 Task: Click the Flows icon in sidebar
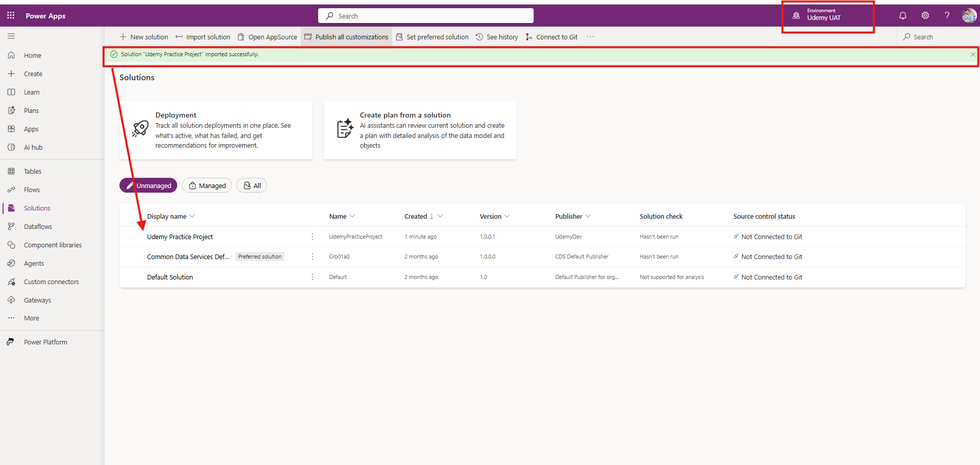pyautogui.click(x=11, y=190)
